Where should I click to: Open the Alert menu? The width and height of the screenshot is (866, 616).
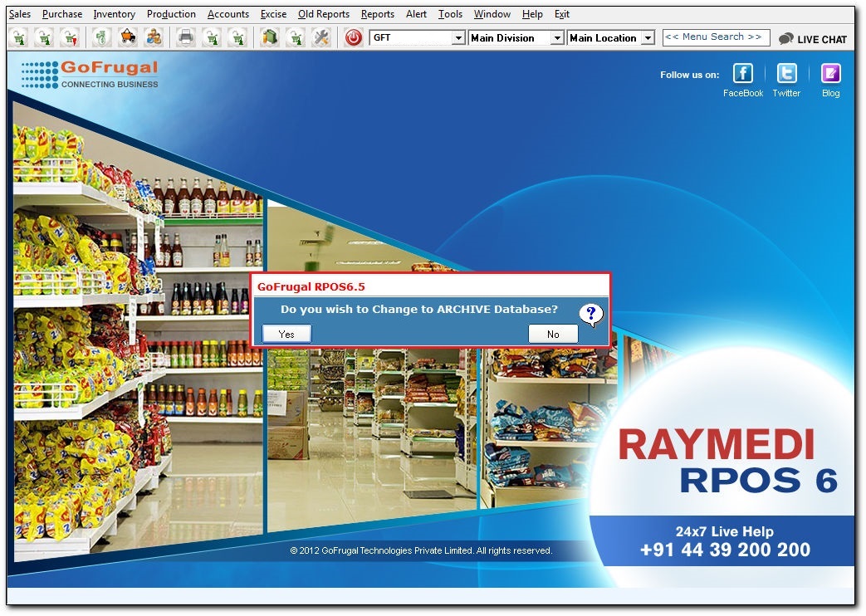pos(417,14)
